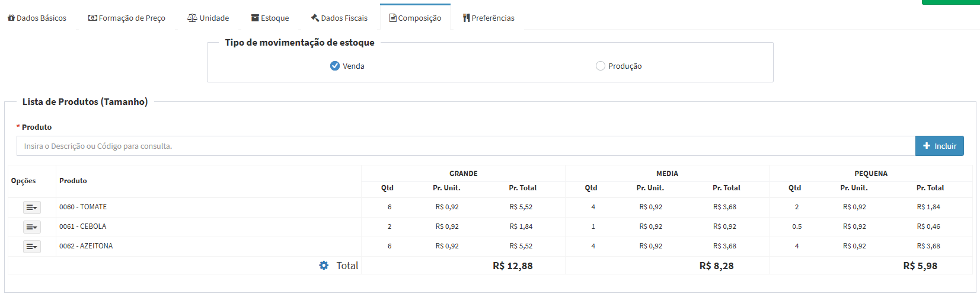Switch to the Estoque tab
980x297 pixels.
point(270,18)
